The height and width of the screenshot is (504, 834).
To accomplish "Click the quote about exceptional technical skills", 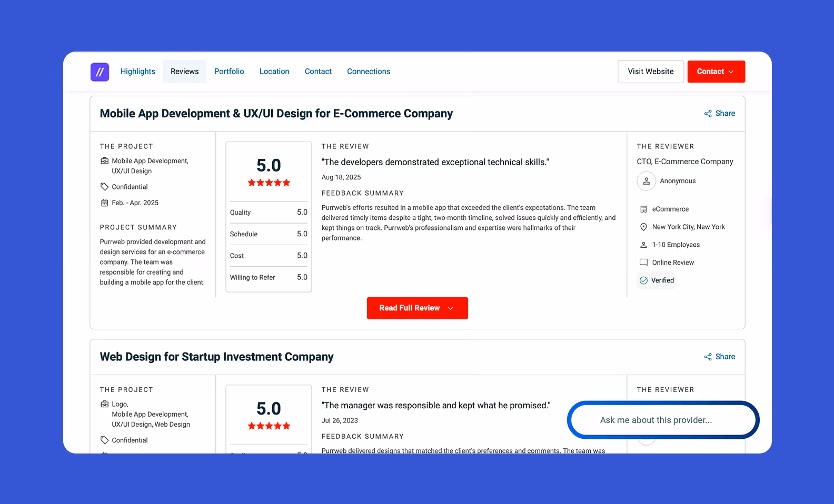I will click(435, 162).
